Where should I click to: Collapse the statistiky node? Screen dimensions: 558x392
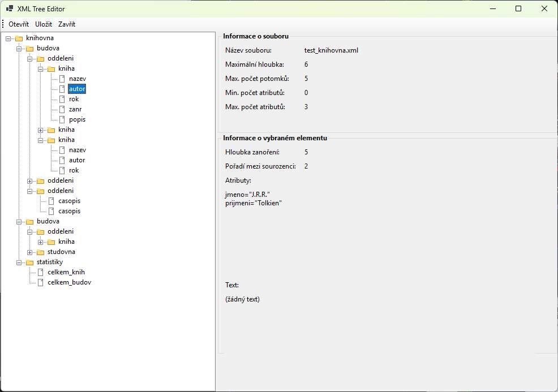19,262
